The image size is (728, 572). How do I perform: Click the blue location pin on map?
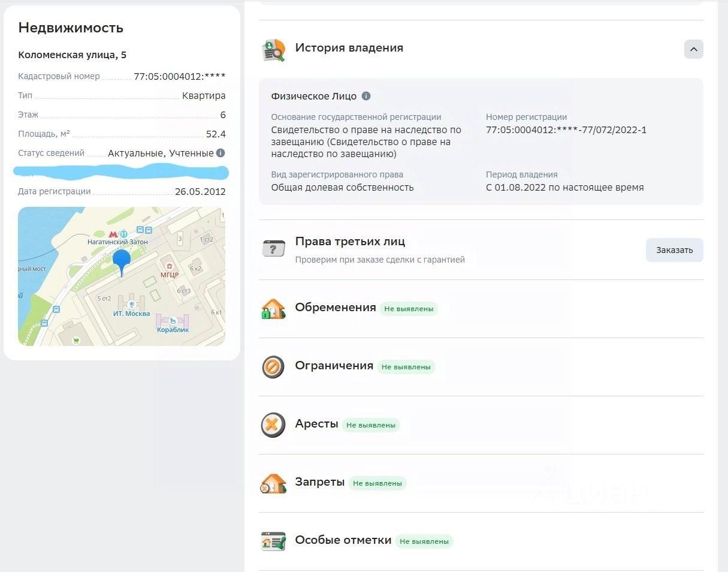tap(122, 263)
